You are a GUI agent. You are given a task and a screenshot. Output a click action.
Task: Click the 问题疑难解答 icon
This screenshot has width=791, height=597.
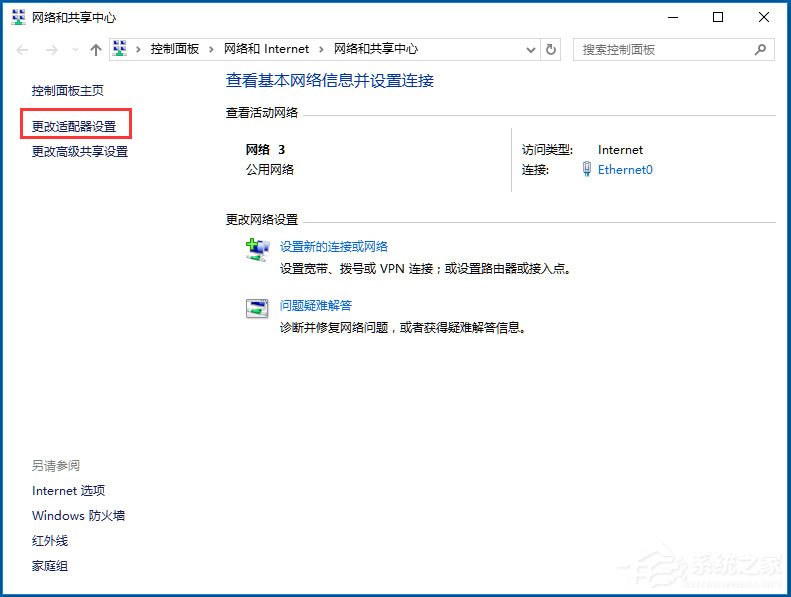[x=257, y=308]
